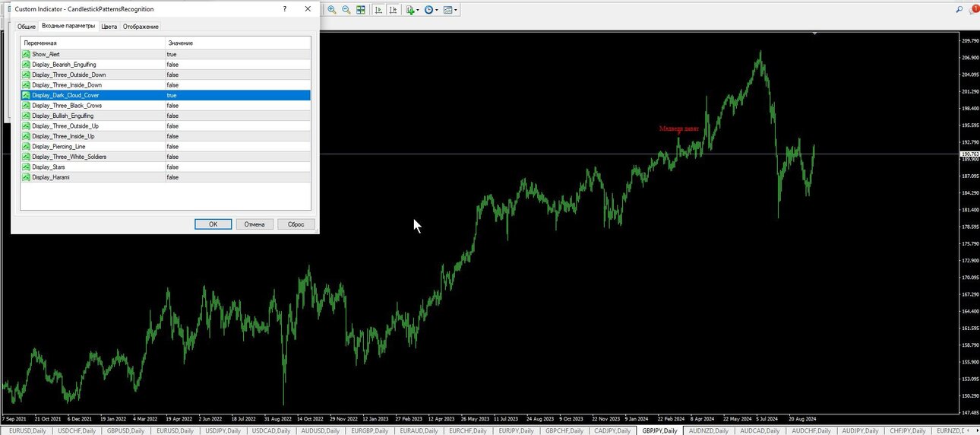
Task: Open the CHFJPY,Daily chart tab
Action: [906, 430]
